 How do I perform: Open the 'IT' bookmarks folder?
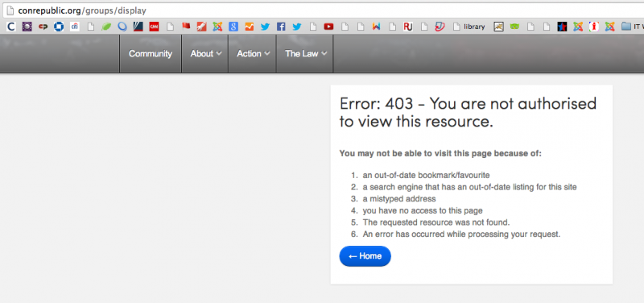click(633, 27)
